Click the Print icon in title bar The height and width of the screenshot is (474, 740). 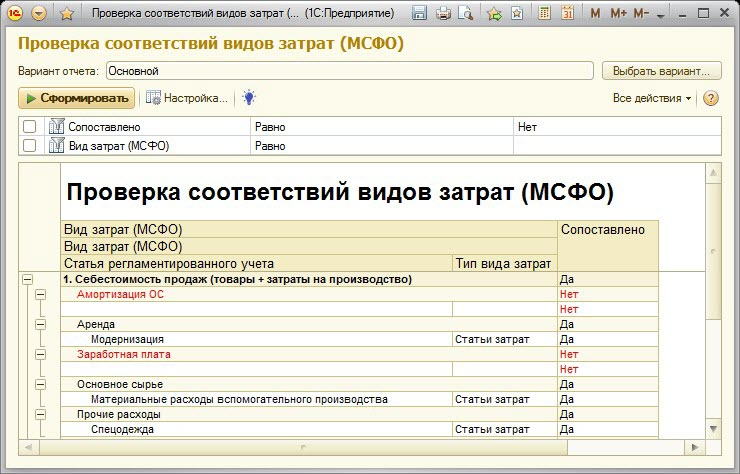tap(442, 14)
